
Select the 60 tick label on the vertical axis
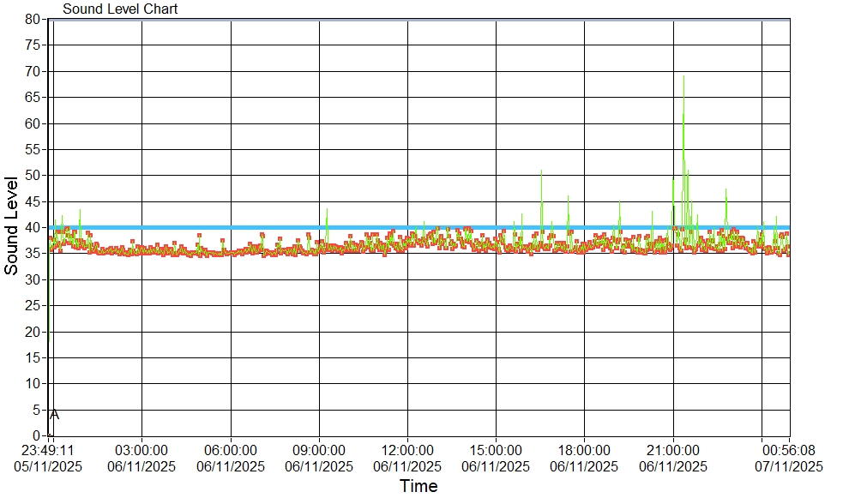tap(33, 123)
